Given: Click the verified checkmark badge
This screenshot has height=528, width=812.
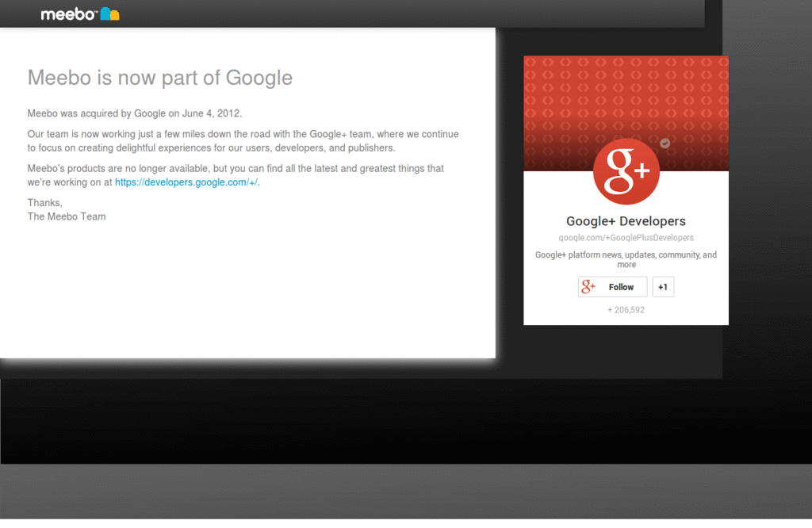Looking at the screenshot, I should pyautogui.click(x=665, y=143).
